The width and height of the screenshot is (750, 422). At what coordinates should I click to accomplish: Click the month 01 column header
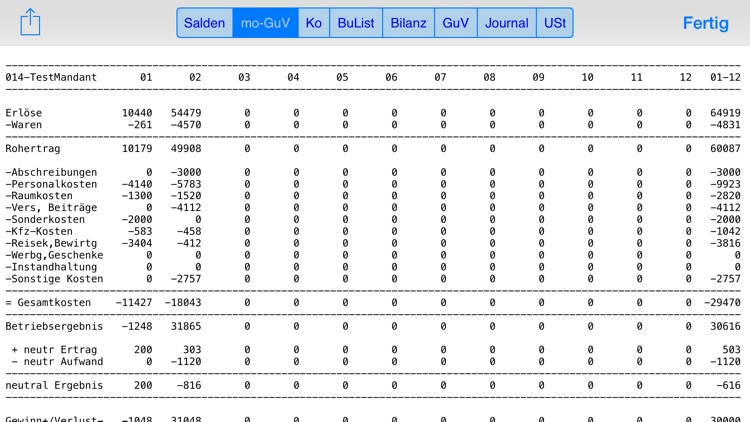tap(146, 78)
